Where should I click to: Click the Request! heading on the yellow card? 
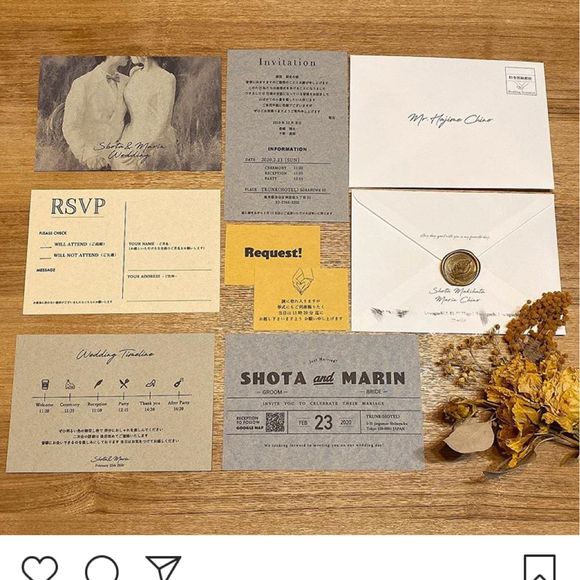coord(273,253)
